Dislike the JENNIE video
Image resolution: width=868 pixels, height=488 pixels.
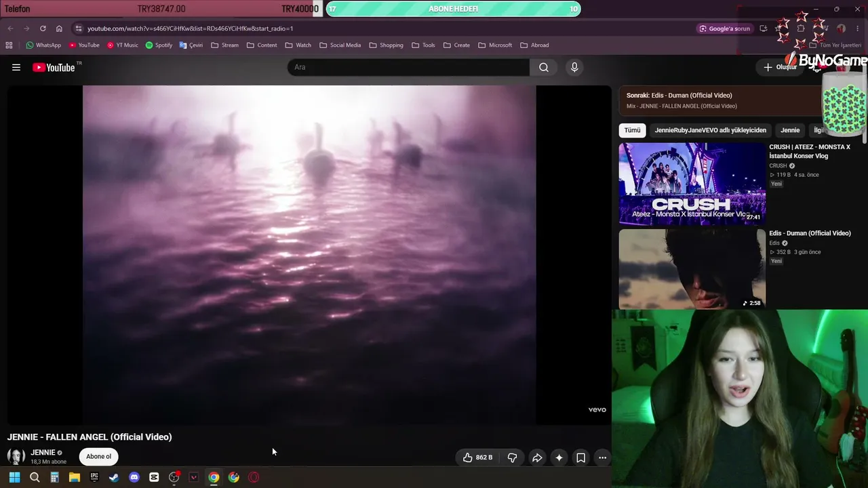point(513,457)
